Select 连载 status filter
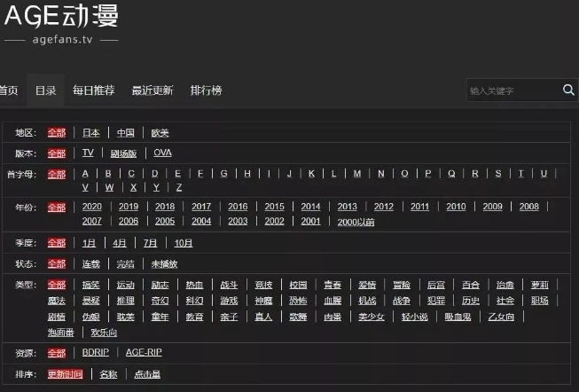The width and height of the screenshot is (579, 392). [91, 264]
